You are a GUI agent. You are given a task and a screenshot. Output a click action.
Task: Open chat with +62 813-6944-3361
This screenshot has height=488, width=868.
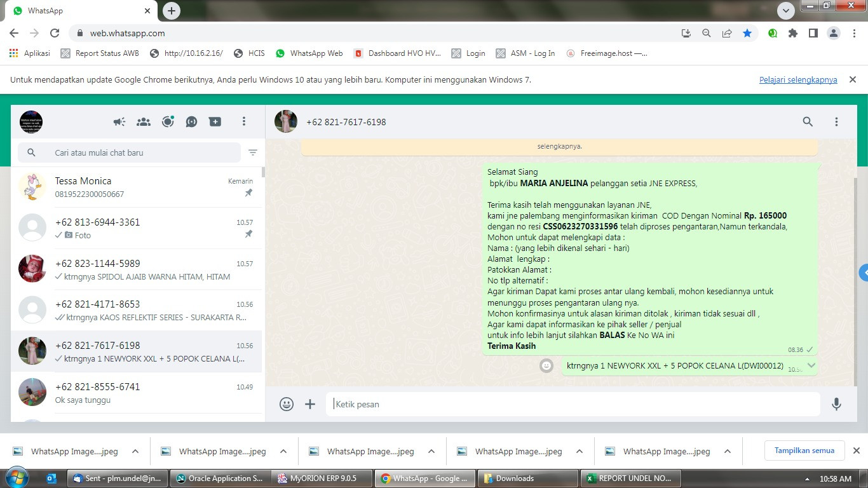(138, 228)
